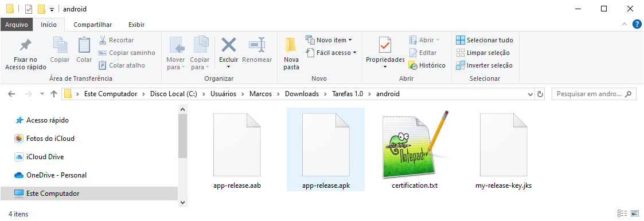This screenshot has height=221, width=644.
Task: Open Excluir dropdown arrow
Action: tap(228, 67)
